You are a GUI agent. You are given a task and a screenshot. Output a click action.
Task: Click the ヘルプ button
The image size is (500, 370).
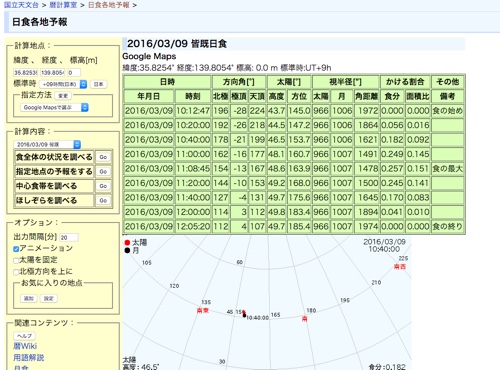pos(24,336)
